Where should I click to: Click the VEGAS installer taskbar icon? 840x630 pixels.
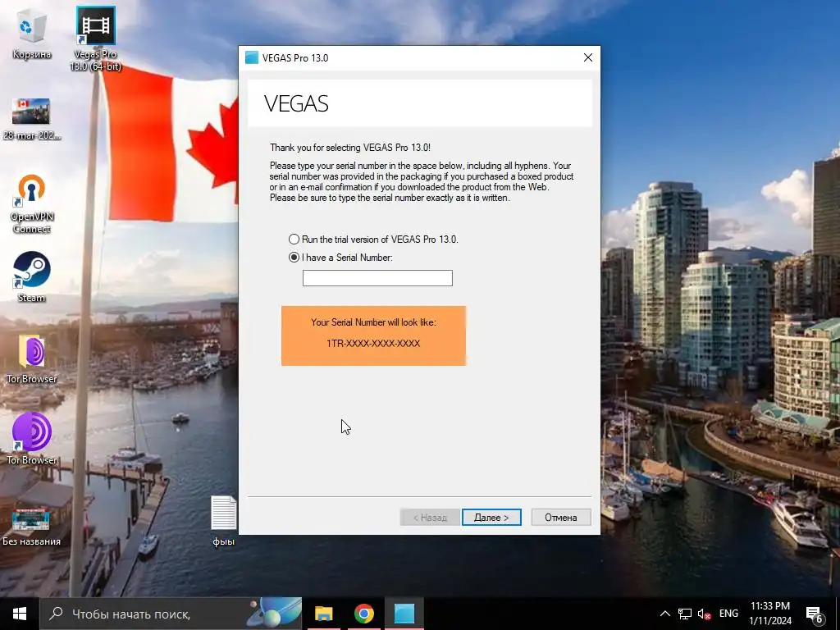[x=404, y=614]
